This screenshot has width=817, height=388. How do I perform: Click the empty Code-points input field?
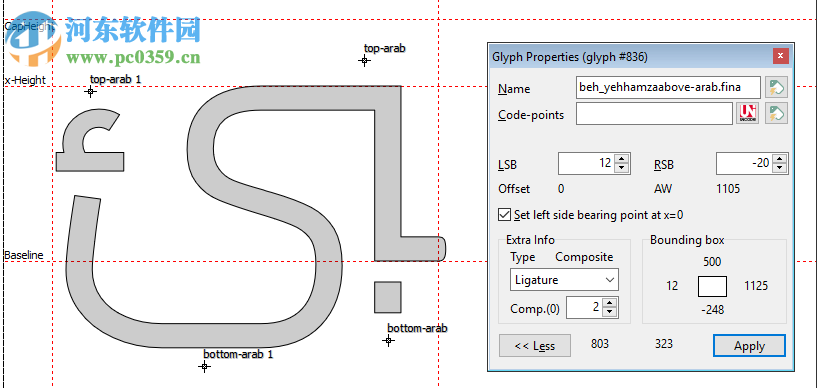point(654,114)
